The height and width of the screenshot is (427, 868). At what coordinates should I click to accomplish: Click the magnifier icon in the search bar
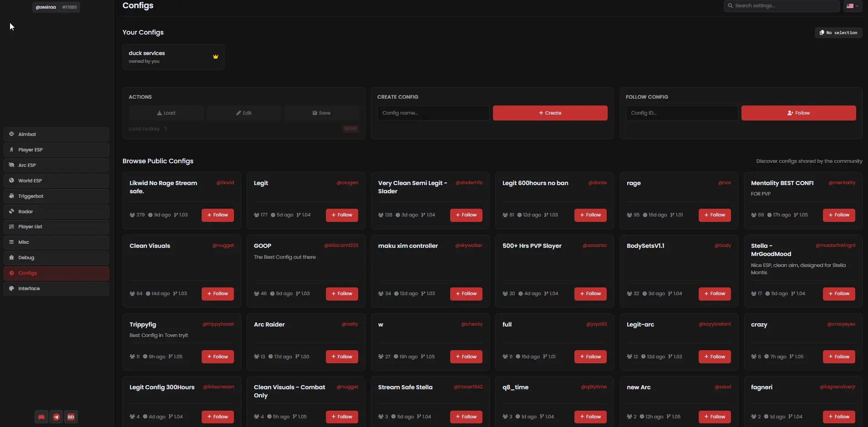pyautogui.click(x=730, y=6)
